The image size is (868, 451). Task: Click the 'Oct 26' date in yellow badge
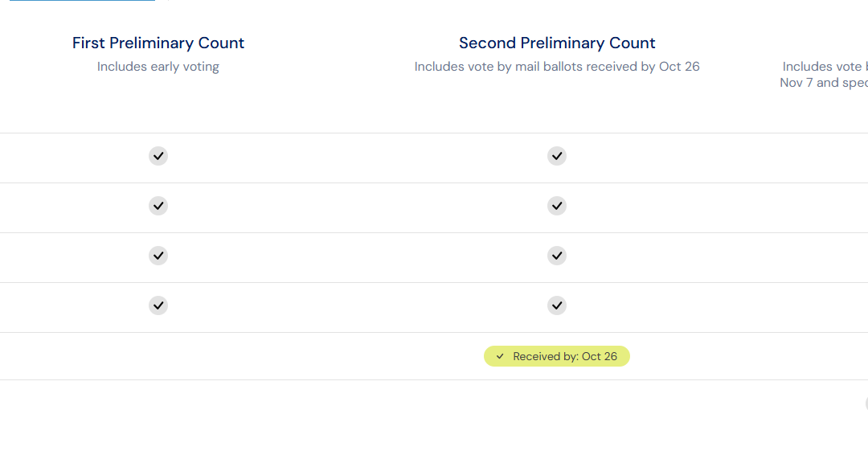pos(600,356)
